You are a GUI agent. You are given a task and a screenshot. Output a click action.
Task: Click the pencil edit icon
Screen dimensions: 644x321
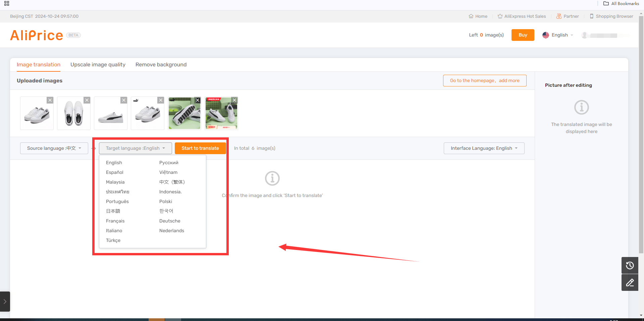point(630,282)
